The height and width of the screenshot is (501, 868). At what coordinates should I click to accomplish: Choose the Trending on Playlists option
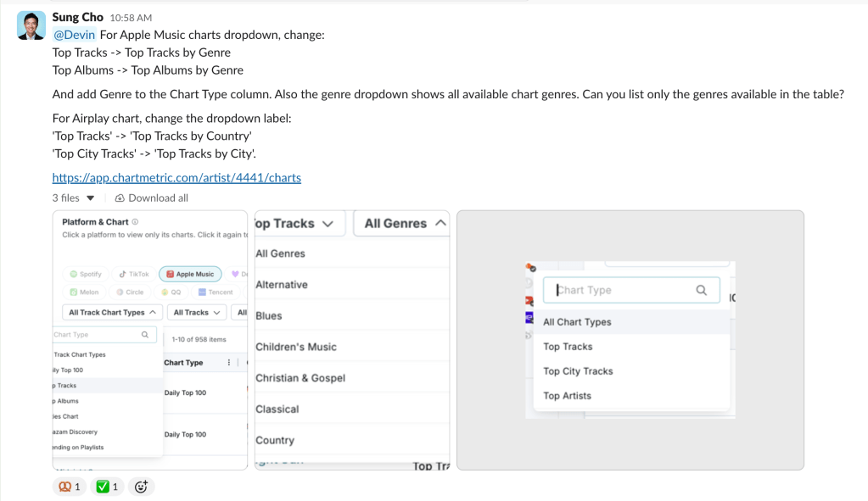[78, 448]
